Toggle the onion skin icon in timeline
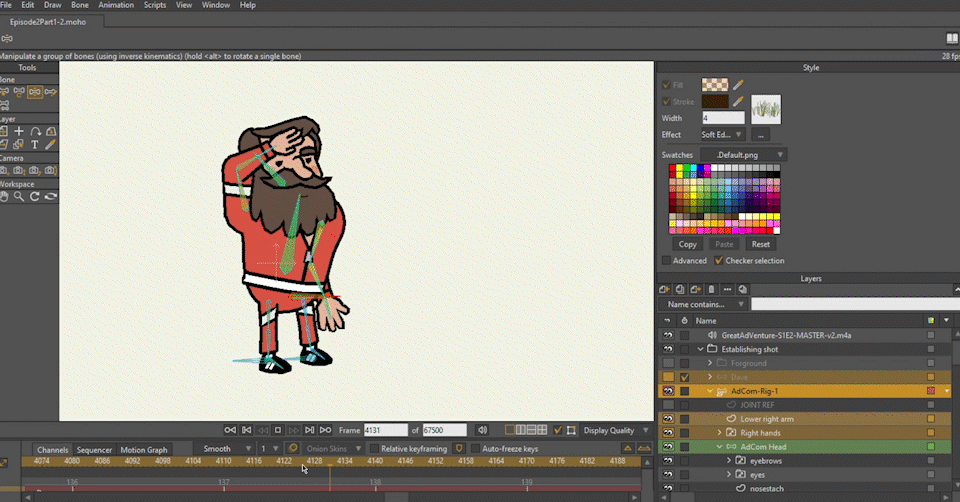Viewport: 960px width, 502px height. click(x=293, y=449)
